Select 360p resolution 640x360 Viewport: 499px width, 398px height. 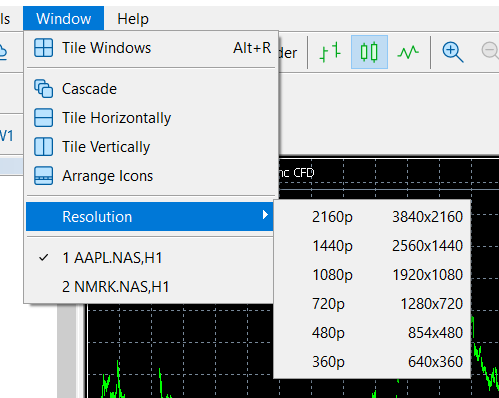tap(372, 362)
